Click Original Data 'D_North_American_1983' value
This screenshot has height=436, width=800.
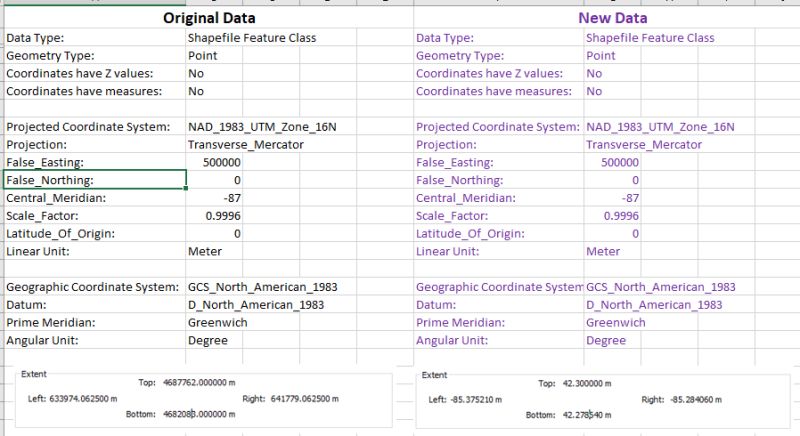tap(256, 305)
